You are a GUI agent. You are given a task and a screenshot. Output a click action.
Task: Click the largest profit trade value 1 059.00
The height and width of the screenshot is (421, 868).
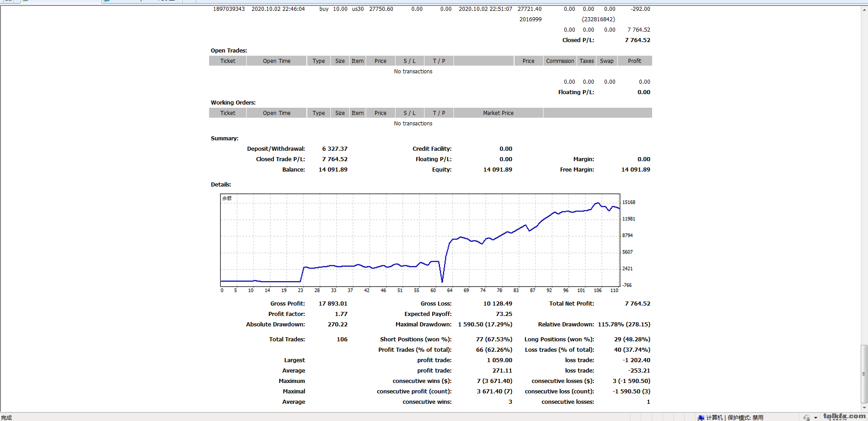pos(500,360)
